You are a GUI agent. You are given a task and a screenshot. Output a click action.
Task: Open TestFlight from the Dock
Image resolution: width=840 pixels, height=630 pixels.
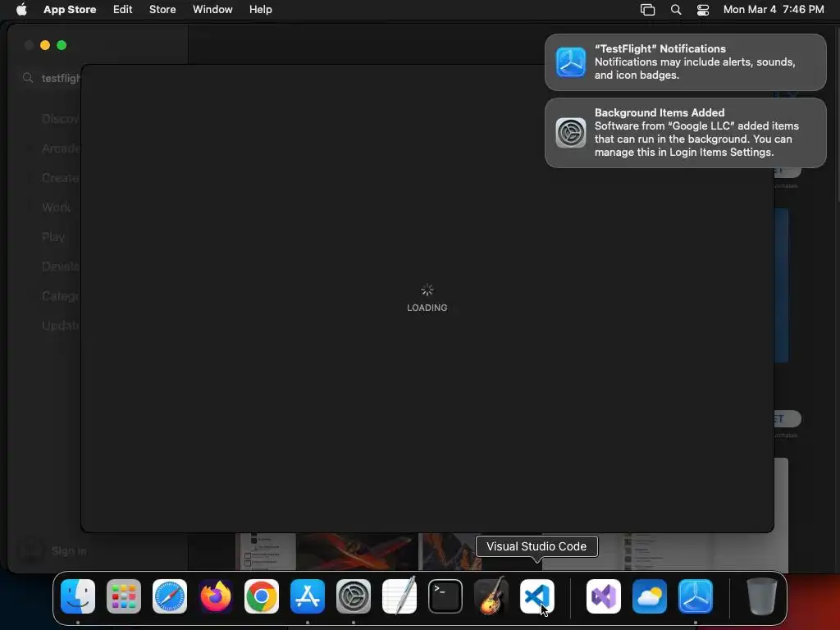coord(696,596)
